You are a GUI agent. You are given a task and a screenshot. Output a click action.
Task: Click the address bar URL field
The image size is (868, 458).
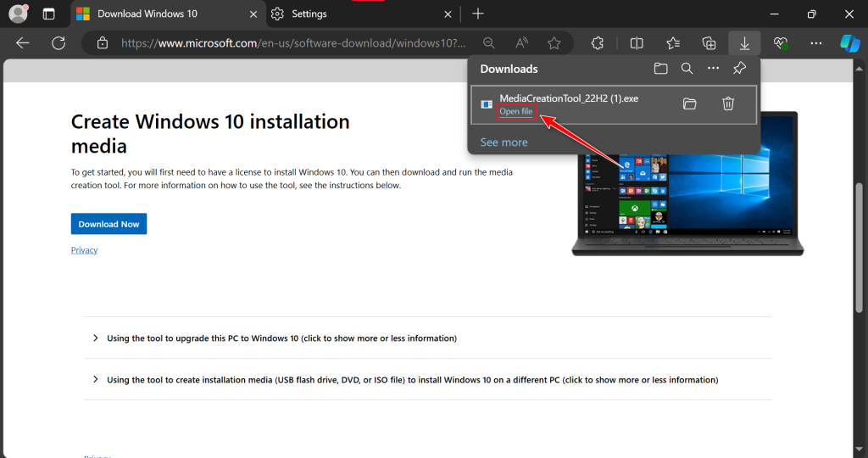coord(292,43)
